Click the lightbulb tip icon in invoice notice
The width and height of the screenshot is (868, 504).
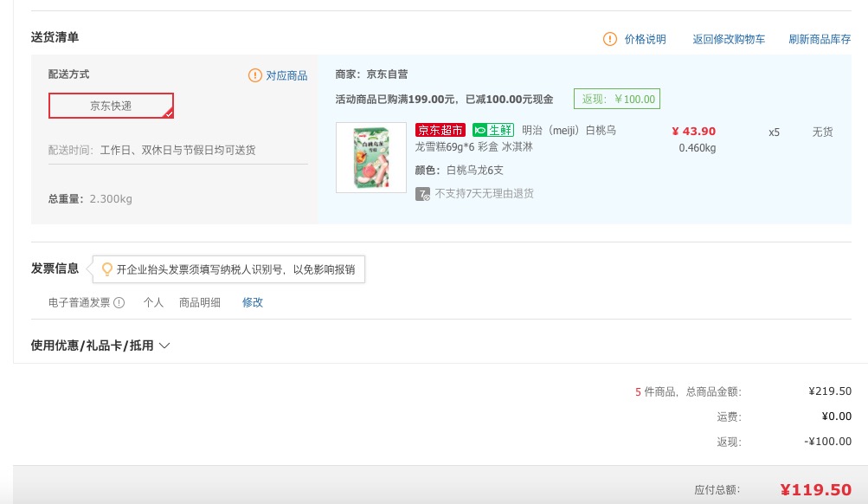[106, 269]
